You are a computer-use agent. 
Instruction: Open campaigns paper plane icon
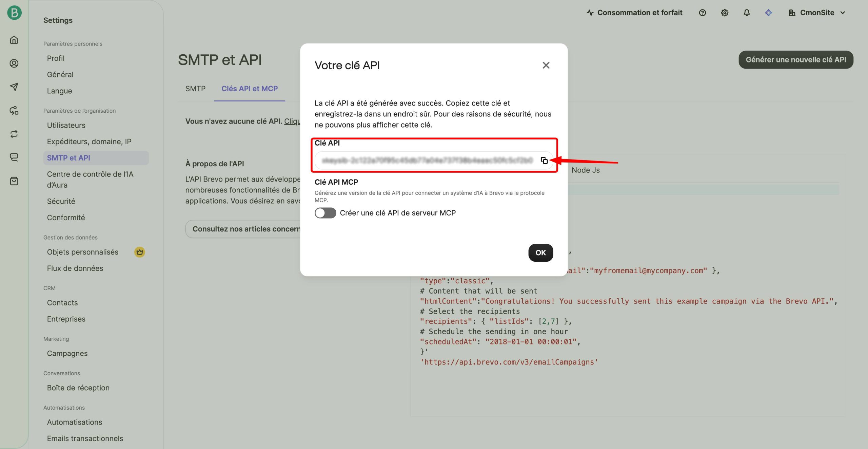(x=14, y=87)
